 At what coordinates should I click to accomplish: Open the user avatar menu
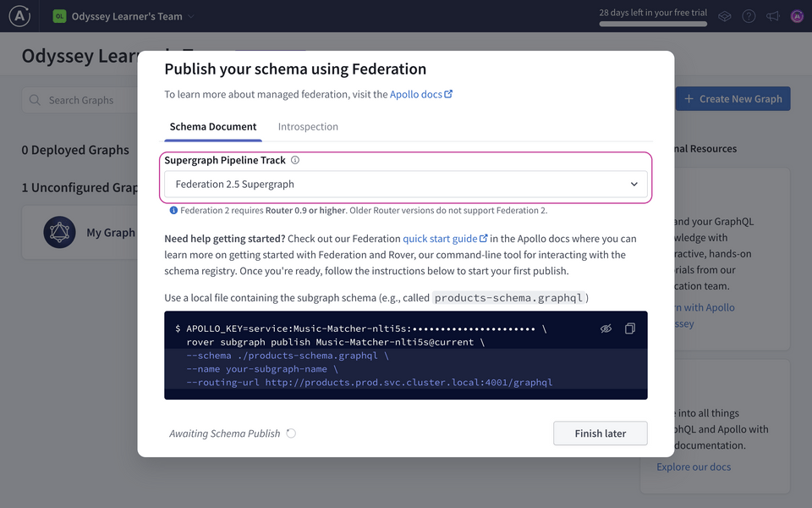797,16
